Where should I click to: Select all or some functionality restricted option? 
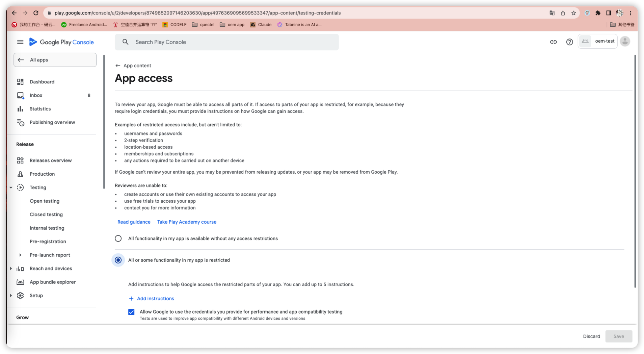tap(118, 260)
